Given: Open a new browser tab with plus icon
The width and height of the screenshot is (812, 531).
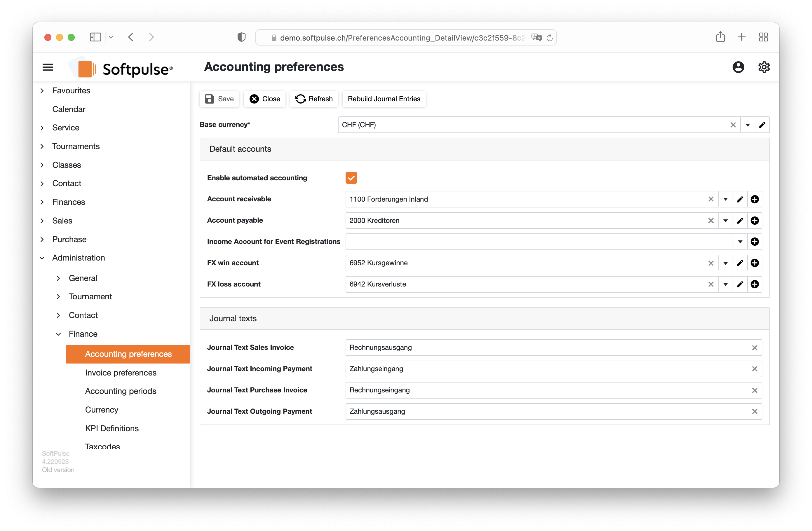Looking at the screenshot, I should (741, 37).
